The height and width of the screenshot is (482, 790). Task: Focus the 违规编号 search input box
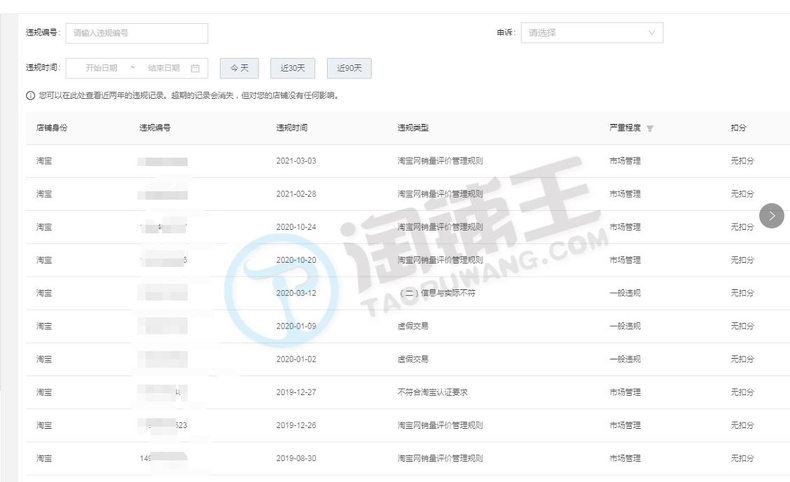(137, 33)
